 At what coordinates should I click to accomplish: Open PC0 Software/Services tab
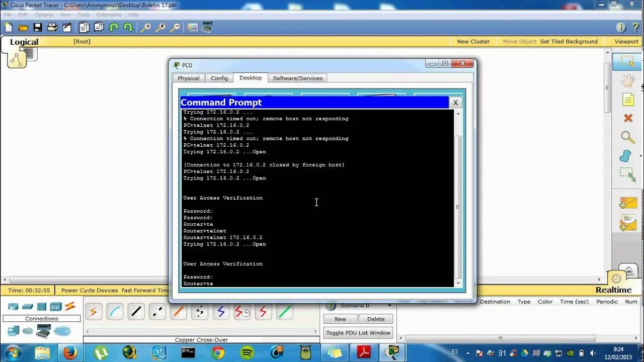(297, 78)
